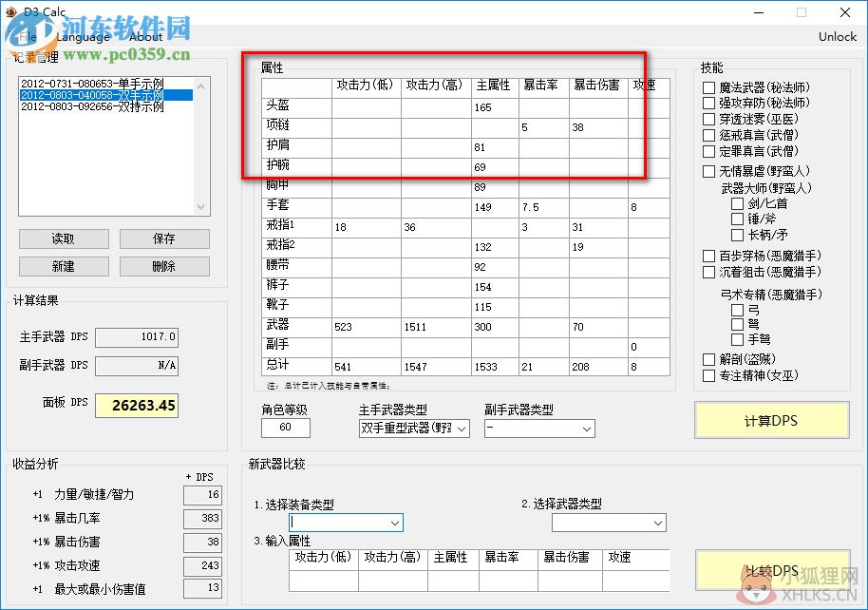Click the 新建 button

pos(64,266)
